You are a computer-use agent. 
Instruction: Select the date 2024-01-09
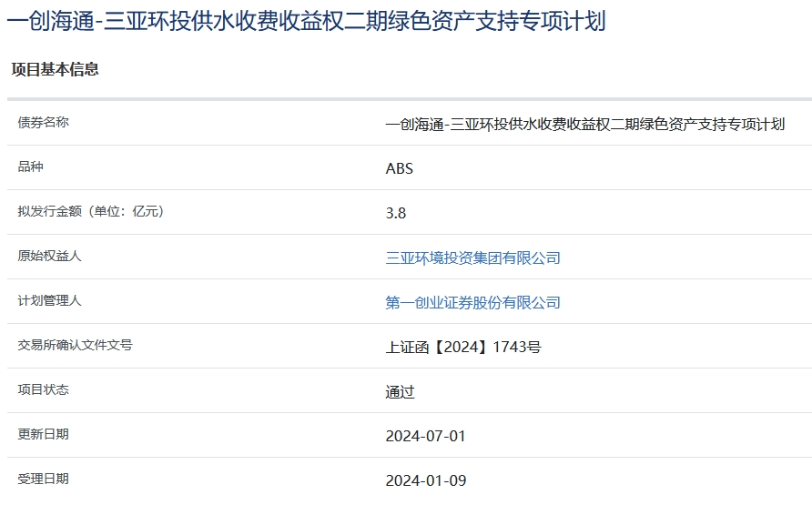tap(426, 480)
